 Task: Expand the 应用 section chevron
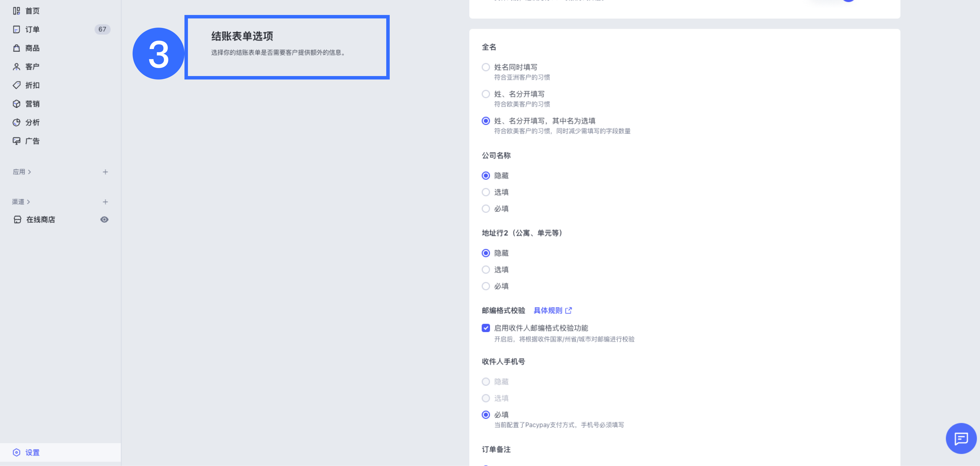(x=29, y=172)
